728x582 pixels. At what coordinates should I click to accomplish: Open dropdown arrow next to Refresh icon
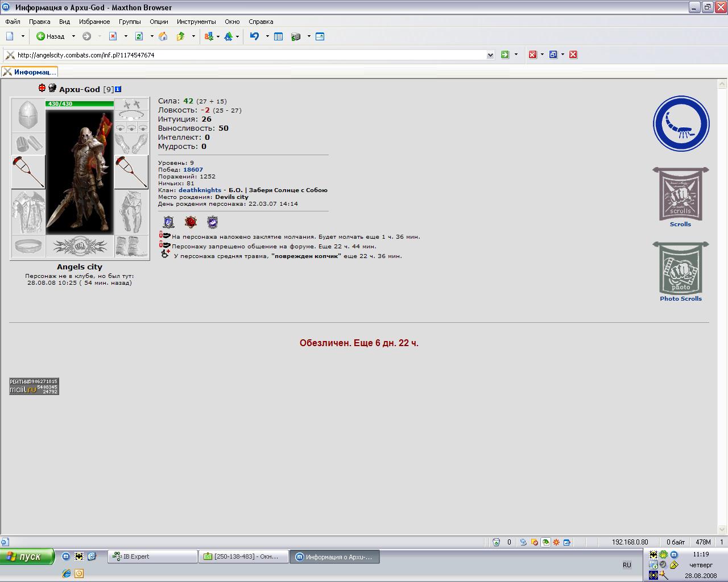coord(152,36)
